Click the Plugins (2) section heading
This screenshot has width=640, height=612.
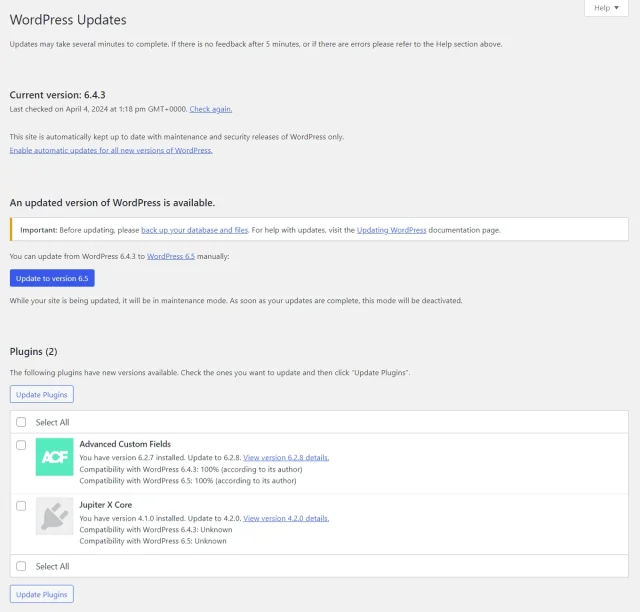(33, 351)
